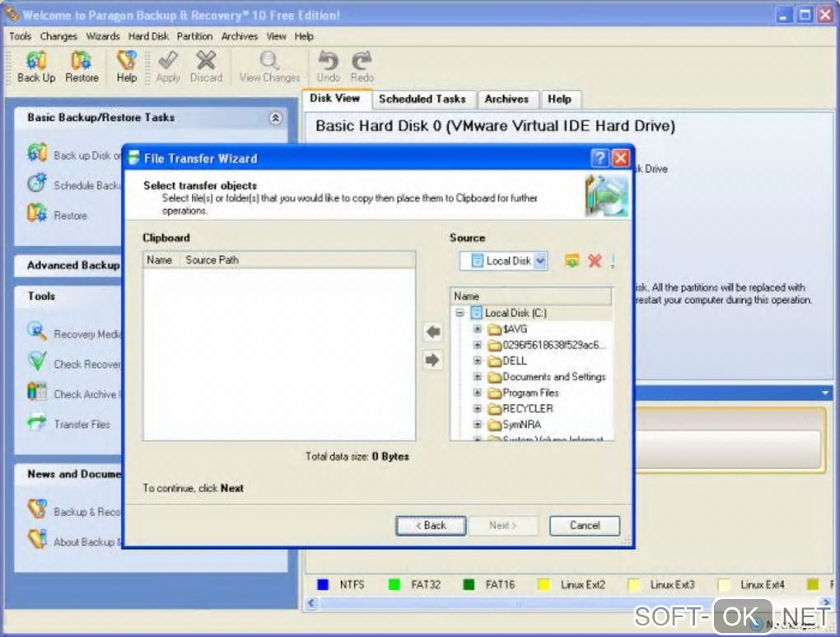
Task: Click the Check Archive sidebar icon
Action: 37,391
